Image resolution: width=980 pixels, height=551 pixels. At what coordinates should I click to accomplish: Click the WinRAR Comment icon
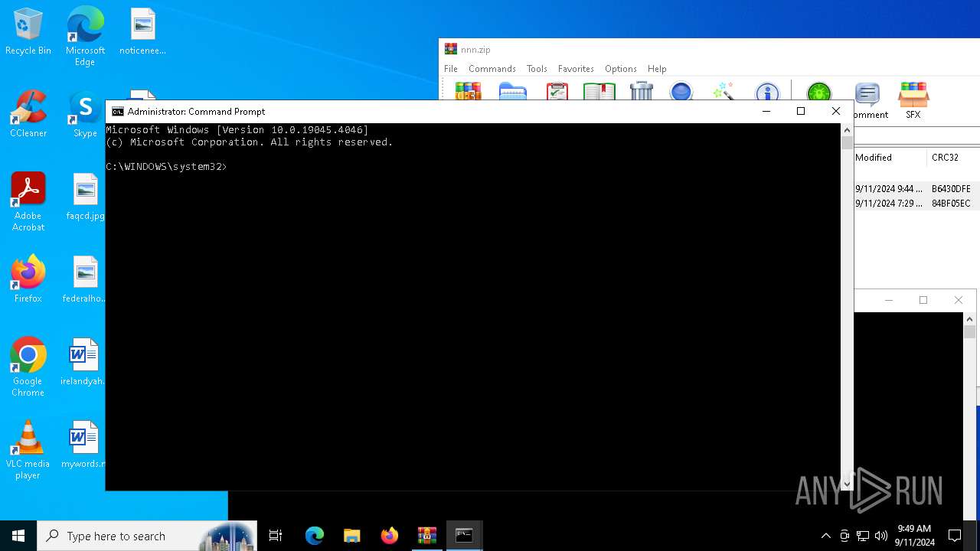click(867, 101)
